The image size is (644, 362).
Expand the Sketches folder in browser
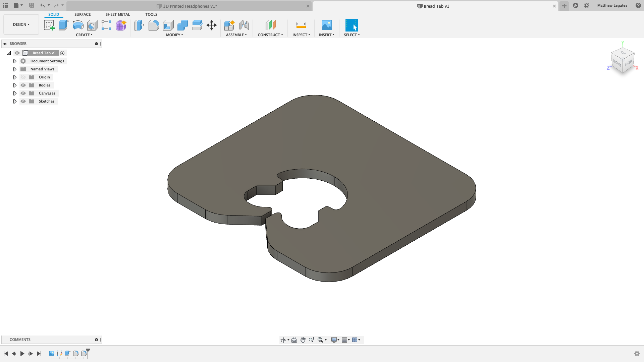tap(15, 101)
